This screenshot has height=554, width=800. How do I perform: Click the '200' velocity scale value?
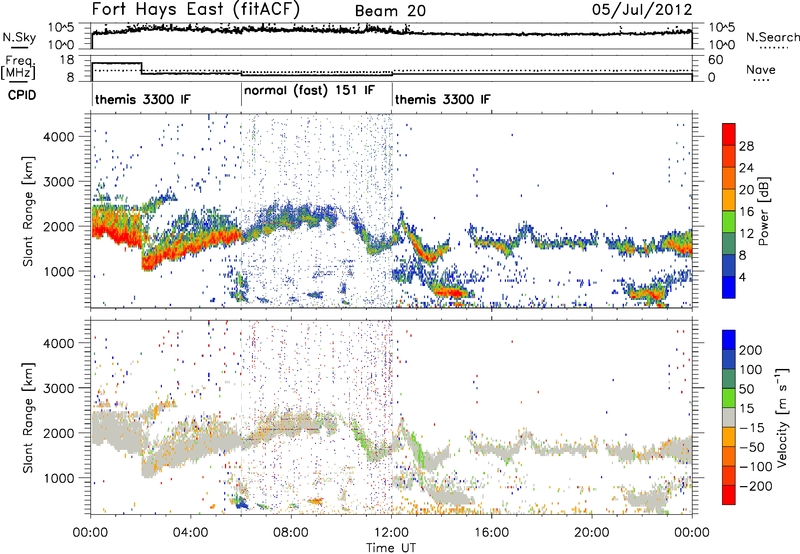click(751, 350)
